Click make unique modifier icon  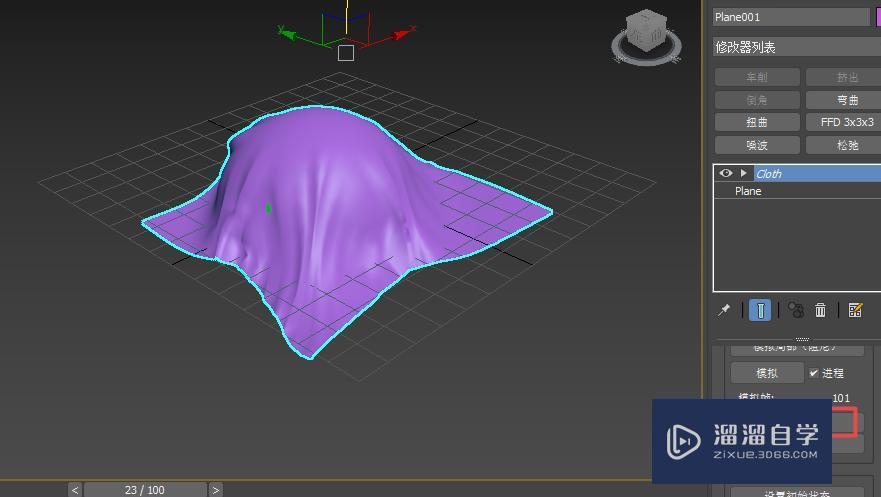coord(795,310)
